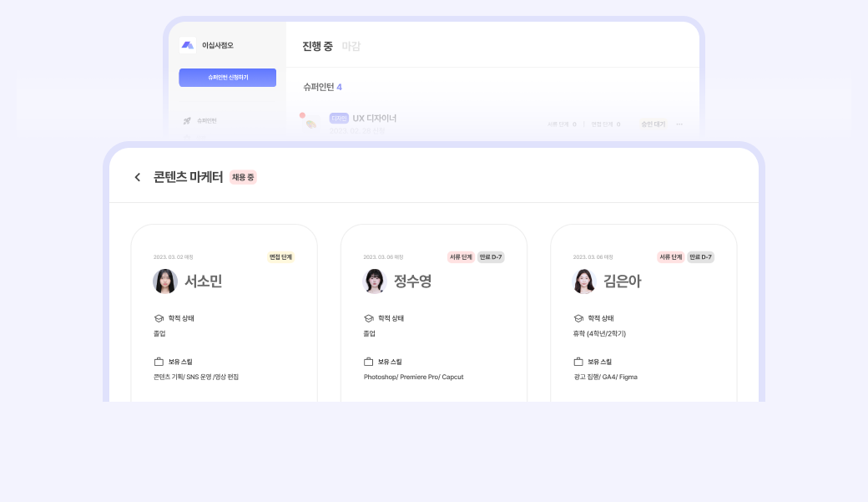Click 학적 상태 label on 김은아 card

pyautogui.click(x=601, y=318)
